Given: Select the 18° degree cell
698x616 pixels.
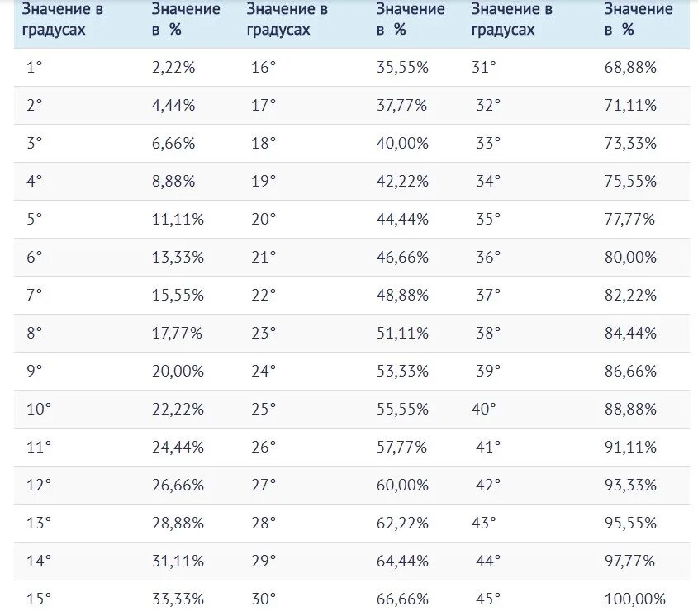Looking at the screenshot, I should tap(264, 143).
